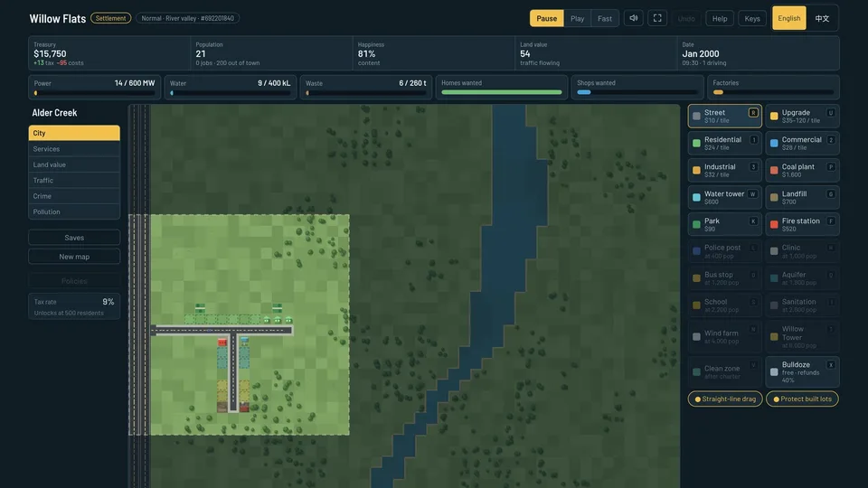Screen dimensions: 868x488
Task: Show the Services map overlay
Action: (x=74, y=149)
